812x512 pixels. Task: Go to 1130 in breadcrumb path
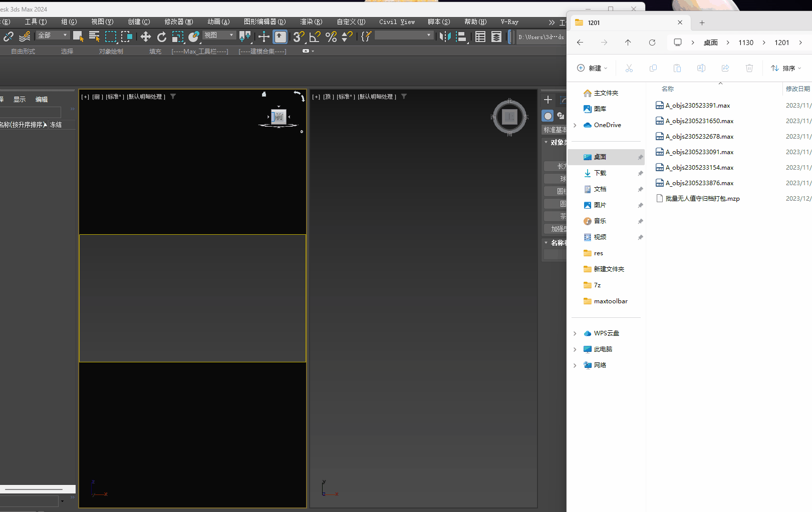tap(745, 43)
